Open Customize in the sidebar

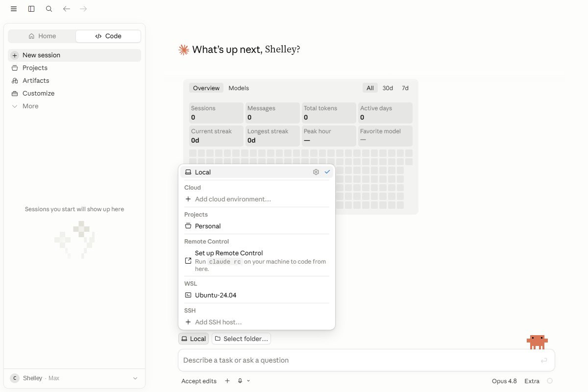(x=74, y=94)
